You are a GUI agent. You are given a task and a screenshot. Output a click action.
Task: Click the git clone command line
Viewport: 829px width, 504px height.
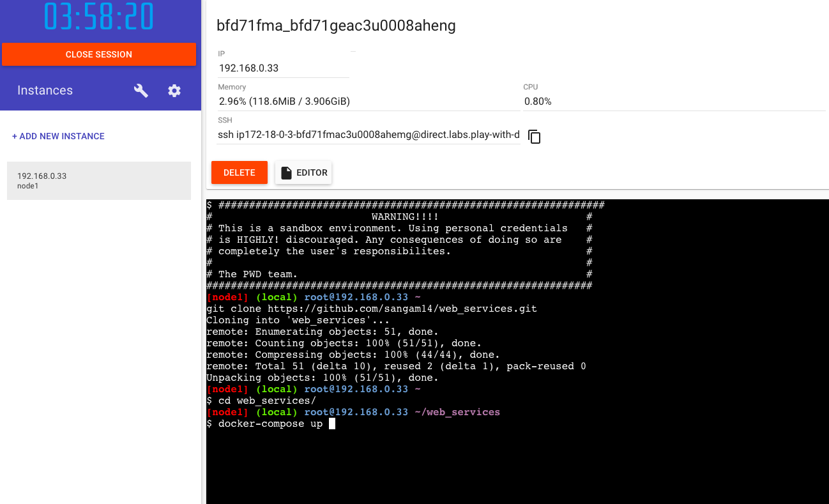[372, 309]
